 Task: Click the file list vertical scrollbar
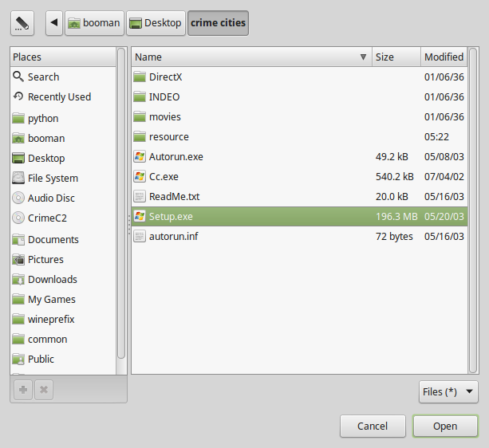pyautogui.click(x=473, y=210)
